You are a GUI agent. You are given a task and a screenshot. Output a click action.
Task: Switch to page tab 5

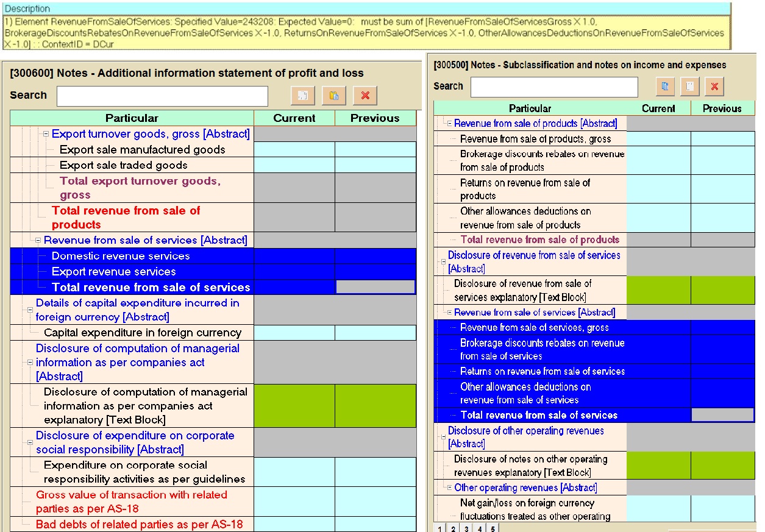tap(492, 528)
